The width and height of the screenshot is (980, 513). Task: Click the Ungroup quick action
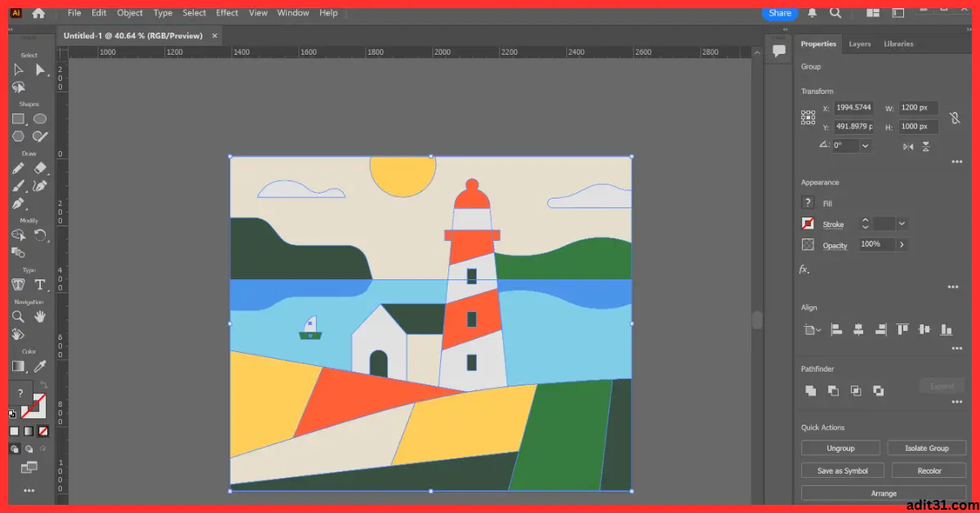pos(840,447)
